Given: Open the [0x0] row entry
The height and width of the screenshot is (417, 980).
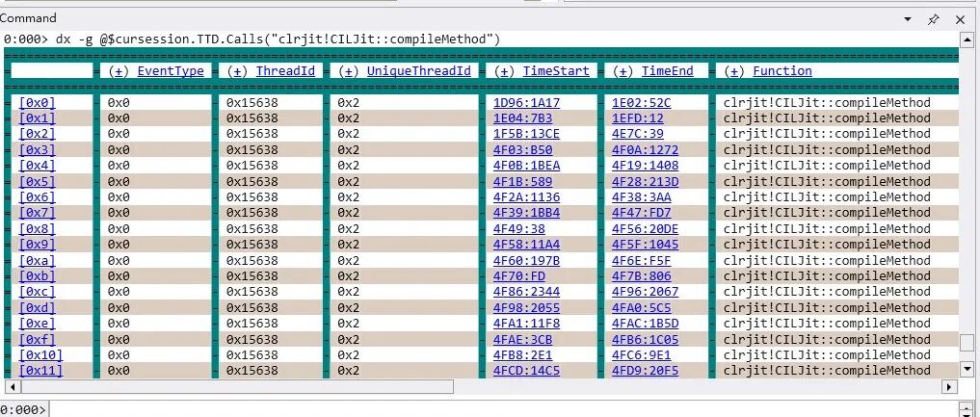Looking at the screenshot, I should click(37, 102).
